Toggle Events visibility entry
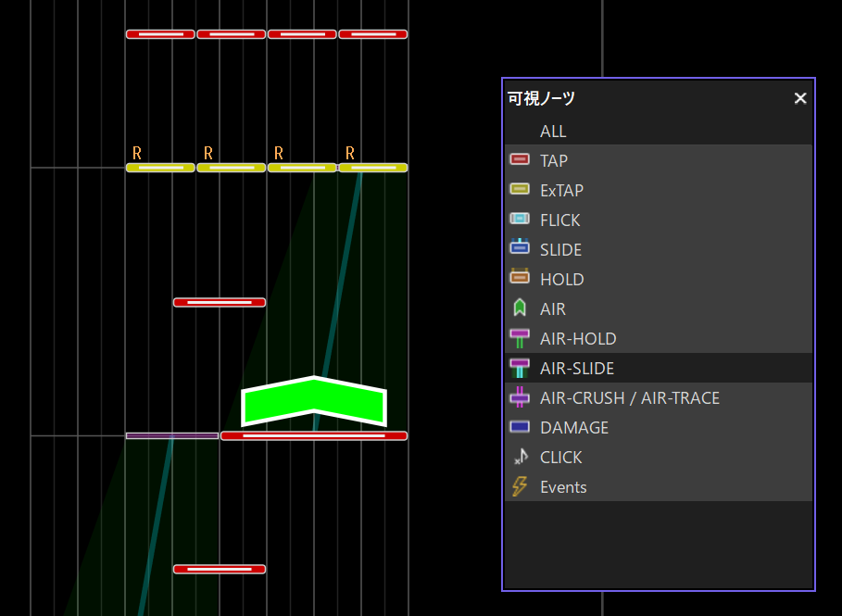 click(659, 486)
